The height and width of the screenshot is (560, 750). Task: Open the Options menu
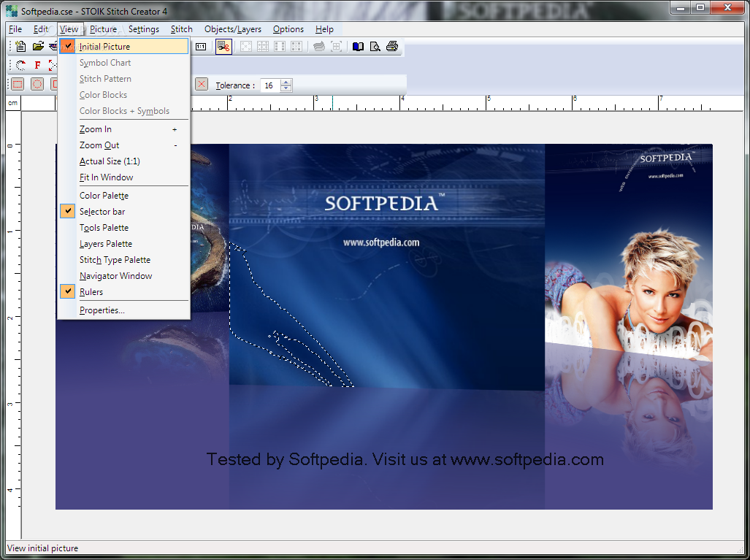tap(288, 29)
